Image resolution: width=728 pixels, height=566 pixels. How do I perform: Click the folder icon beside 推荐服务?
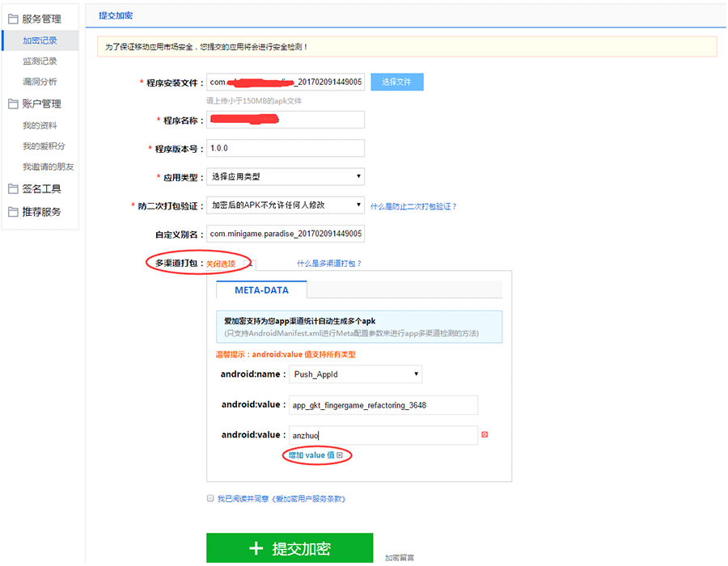13,212
